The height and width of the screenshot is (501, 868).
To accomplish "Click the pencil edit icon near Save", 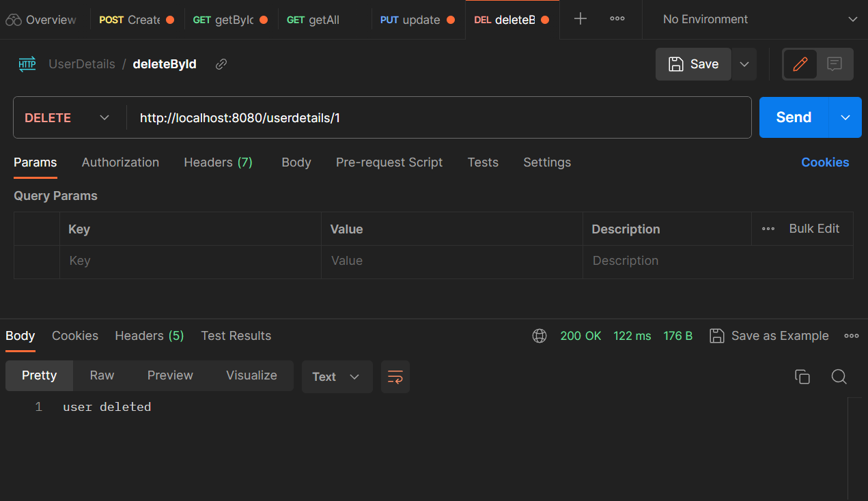I will coord(800,63).
